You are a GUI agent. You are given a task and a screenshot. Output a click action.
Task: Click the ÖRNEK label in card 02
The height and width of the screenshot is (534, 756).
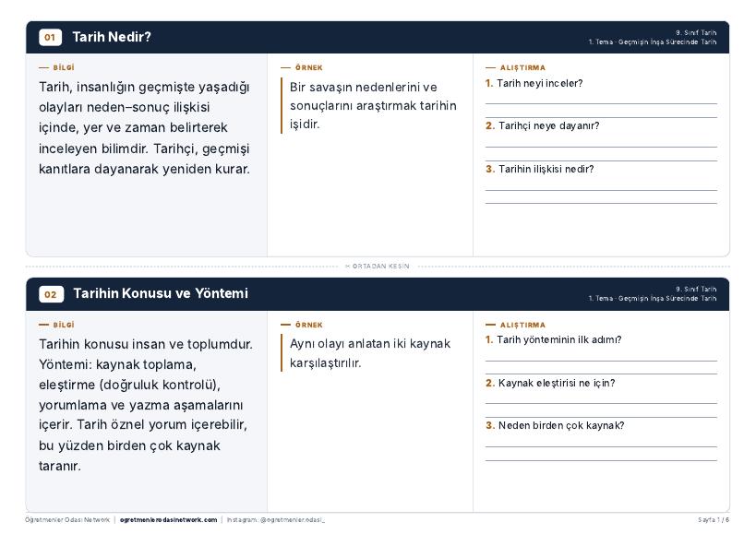[x=308, y=325]
